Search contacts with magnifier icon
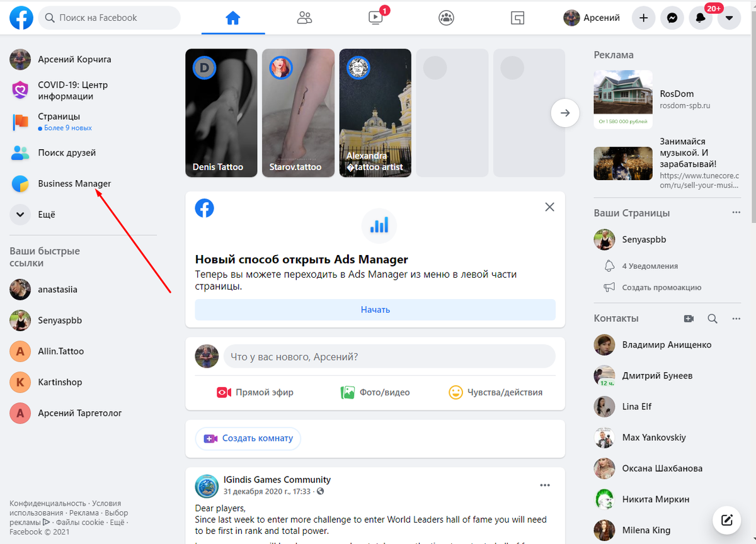Viewport: 756px width, 544px height. 713,319
